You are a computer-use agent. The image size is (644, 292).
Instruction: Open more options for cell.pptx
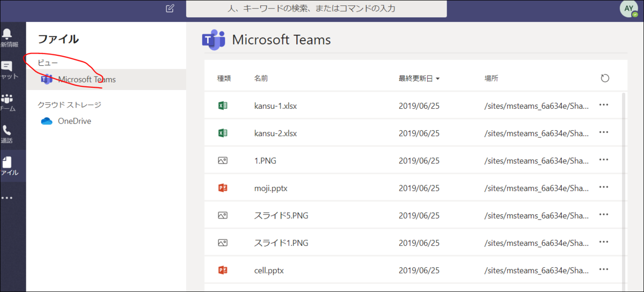[603, 270]
